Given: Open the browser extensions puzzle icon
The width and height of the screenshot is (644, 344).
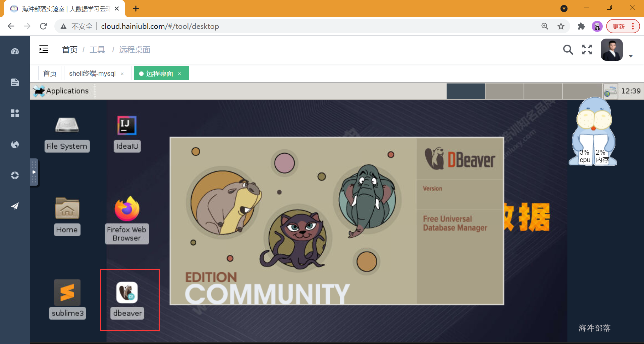Looking at the screenshot, I should (x=581, y=26).
